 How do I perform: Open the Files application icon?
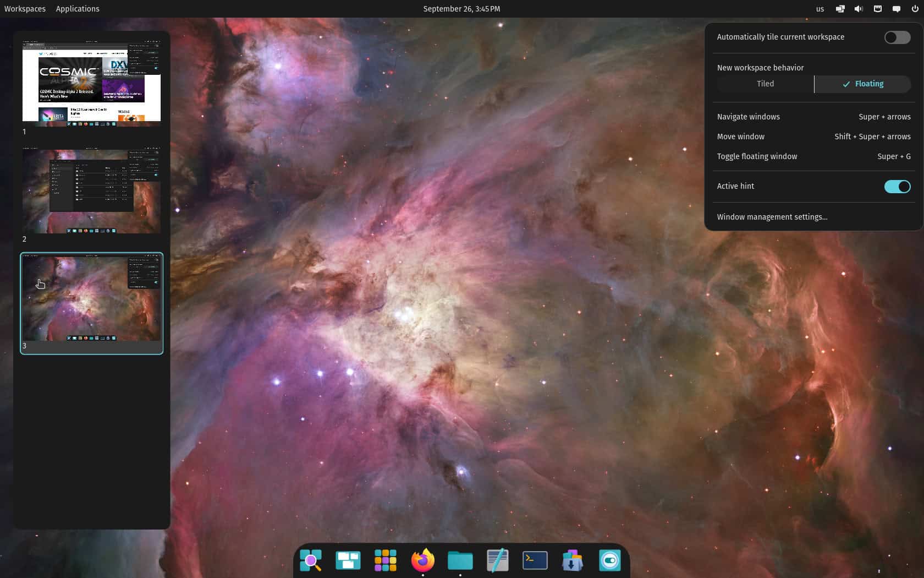pyautogui.click(x=460, y=560)
